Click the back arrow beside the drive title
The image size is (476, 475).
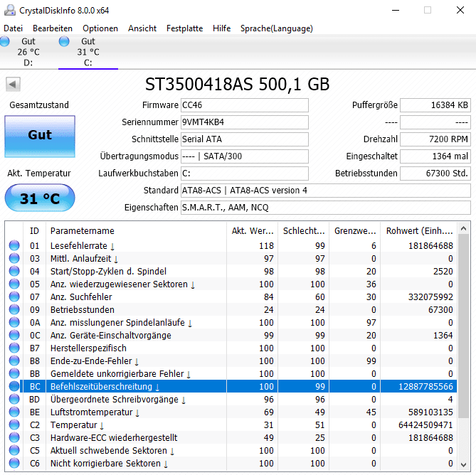pos(12,85)
